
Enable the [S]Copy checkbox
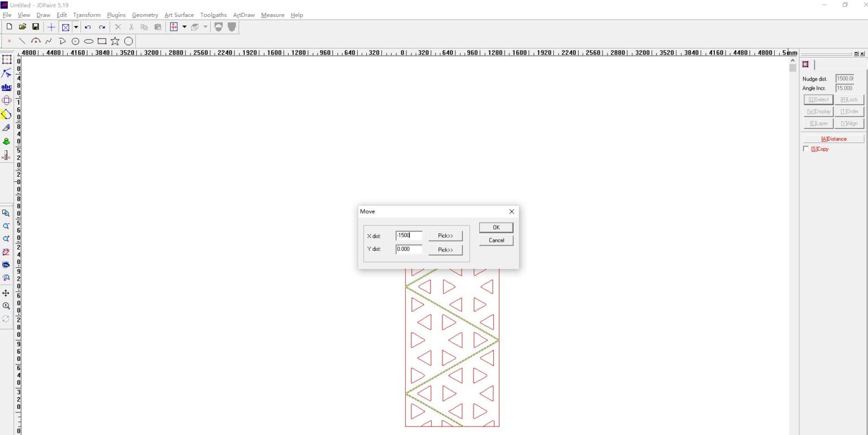(x=806, y=149)
